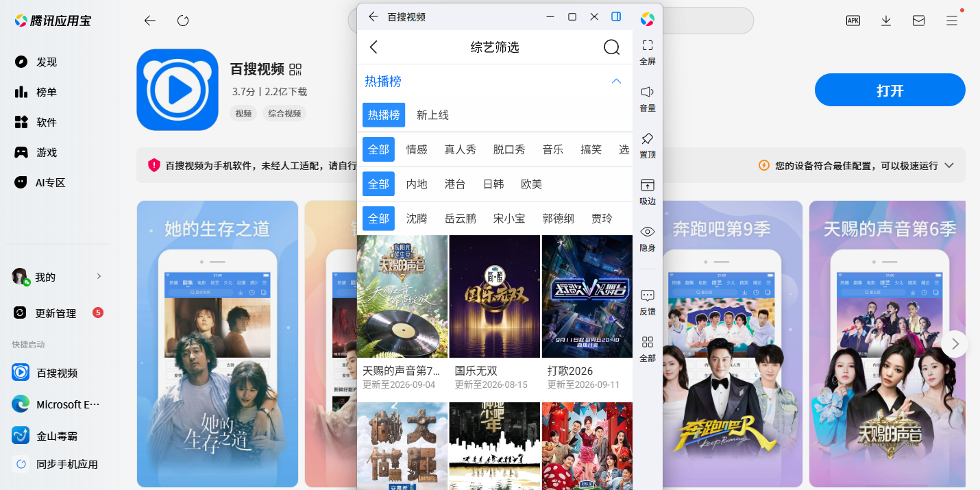Image resolution: width=980 pixels, height=490 pixels.
Task: Select 全部 in the celebrity filter row
Action: [x=378, y=218]
